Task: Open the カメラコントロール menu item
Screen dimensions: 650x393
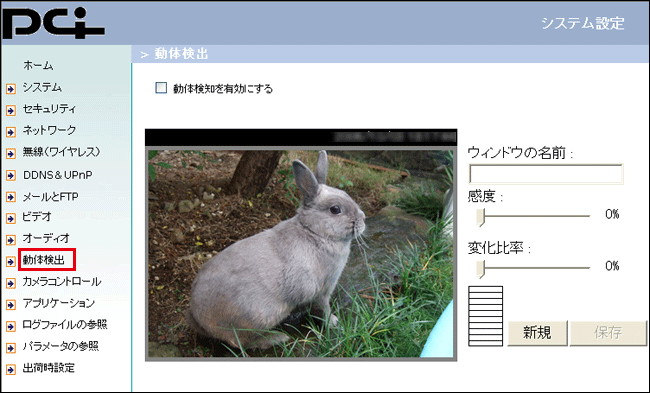Action: [62, 282]
